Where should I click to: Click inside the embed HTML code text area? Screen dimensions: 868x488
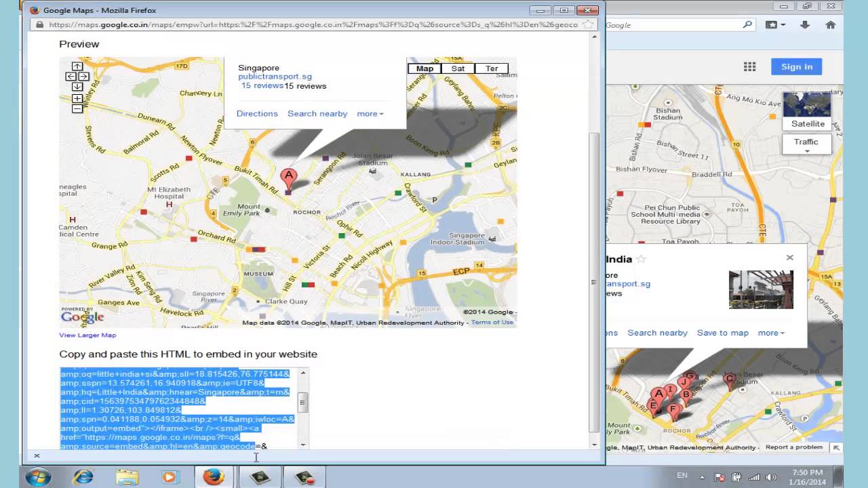click(x=178, y=408)
